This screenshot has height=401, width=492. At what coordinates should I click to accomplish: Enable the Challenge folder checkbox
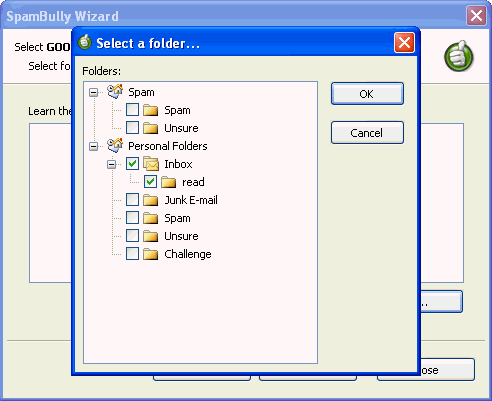132,254
